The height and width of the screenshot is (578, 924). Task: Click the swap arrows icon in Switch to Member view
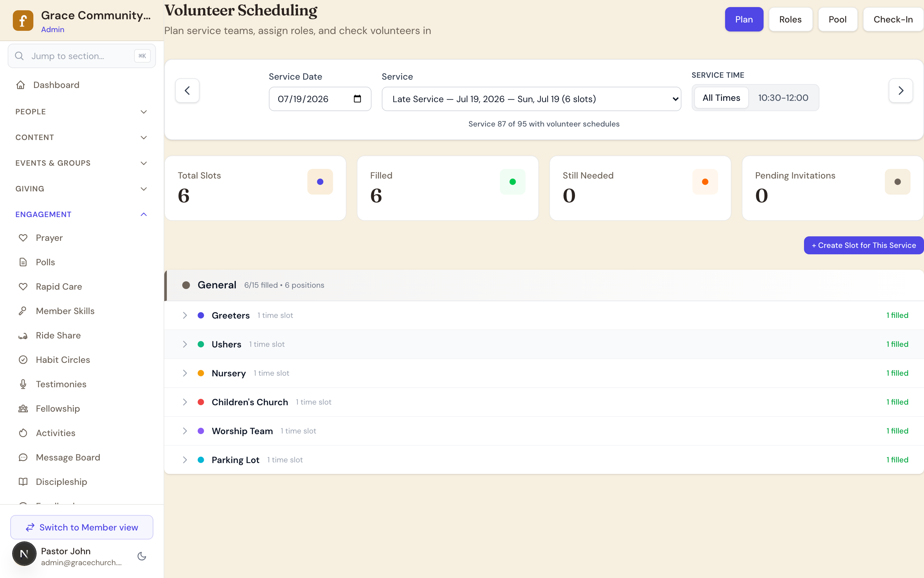click(x=30, y=528)
